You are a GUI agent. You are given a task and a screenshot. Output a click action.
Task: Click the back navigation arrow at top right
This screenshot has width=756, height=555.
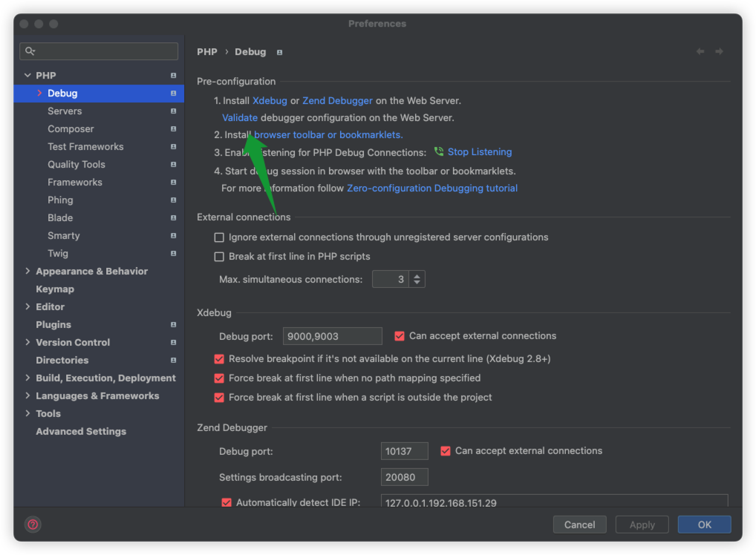[700, 51]
